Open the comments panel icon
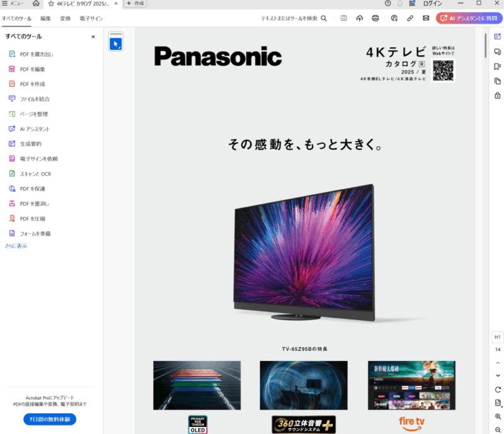This screenshot has height=434, width=504. tap(497, 52)
